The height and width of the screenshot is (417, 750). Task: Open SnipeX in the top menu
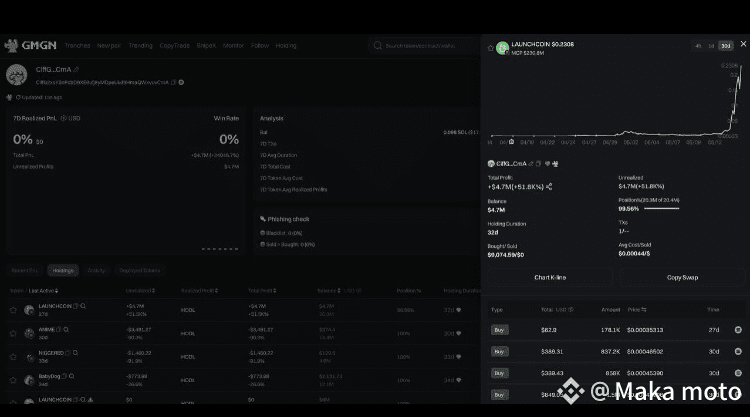tap(206, 45)
